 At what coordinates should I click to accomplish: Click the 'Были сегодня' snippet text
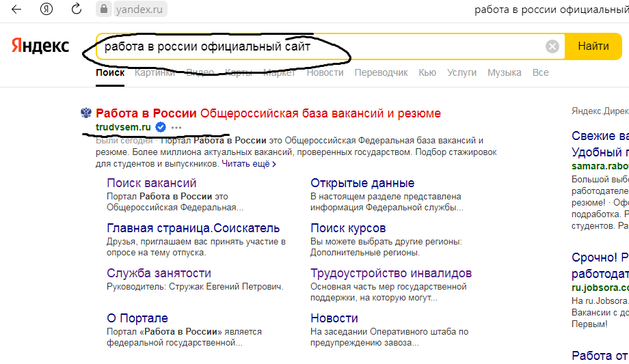pyautogui.click(x=124, y=140)
